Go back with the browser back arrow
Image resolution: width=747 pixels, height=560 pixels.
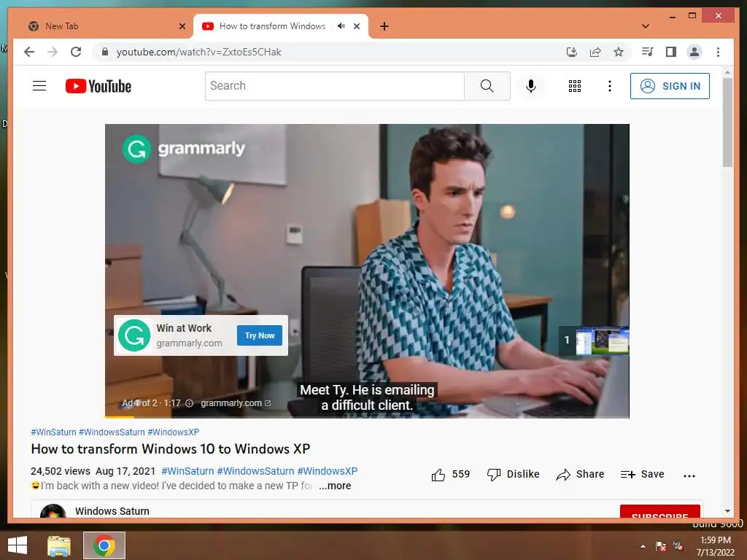[x=29, y=52]
